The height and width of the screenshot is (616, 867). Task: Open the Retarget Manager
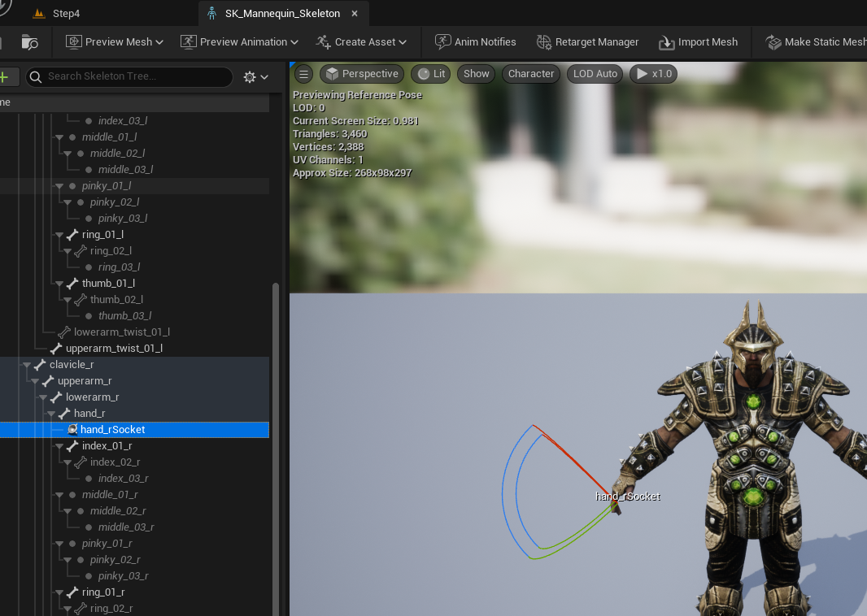587,42
